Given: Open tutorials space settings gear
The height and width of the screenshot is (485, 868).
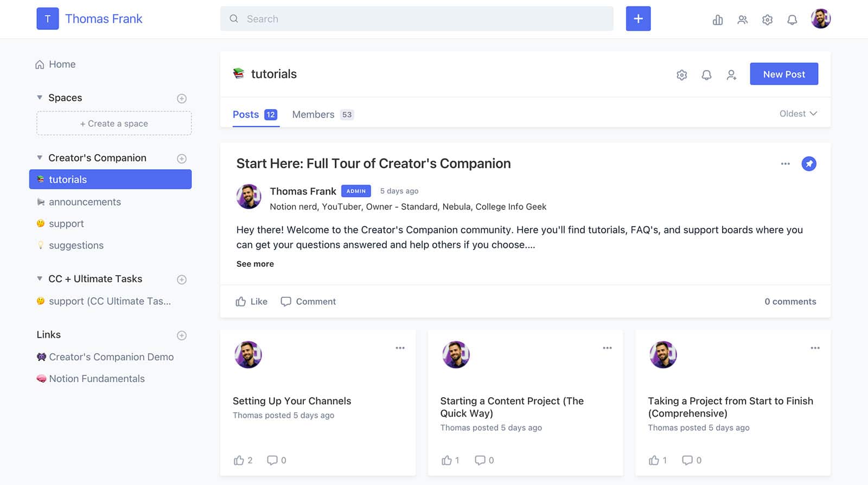Looking at the screenshot, I should (x=681, y=75).
